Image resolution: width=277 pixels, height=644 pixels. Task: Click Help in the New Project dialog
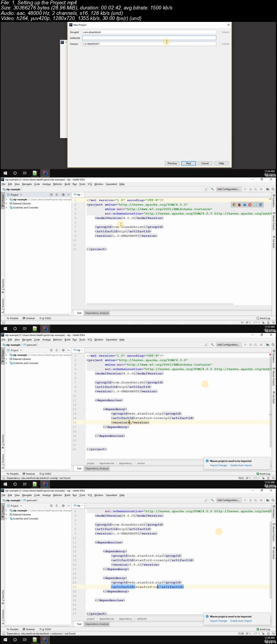pos(221,163)
